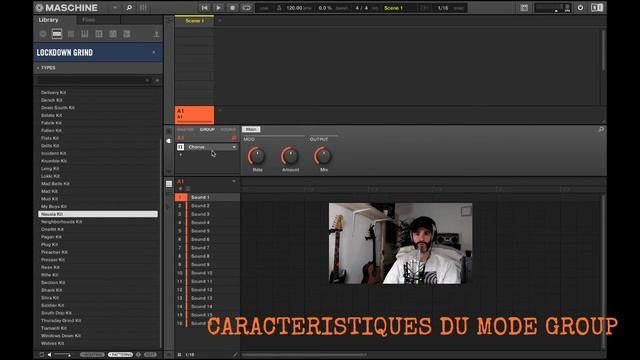The width and height of the screenshot is (640, 360).
Task: Add a new group with the plus button
Action: tap(220, 110)
